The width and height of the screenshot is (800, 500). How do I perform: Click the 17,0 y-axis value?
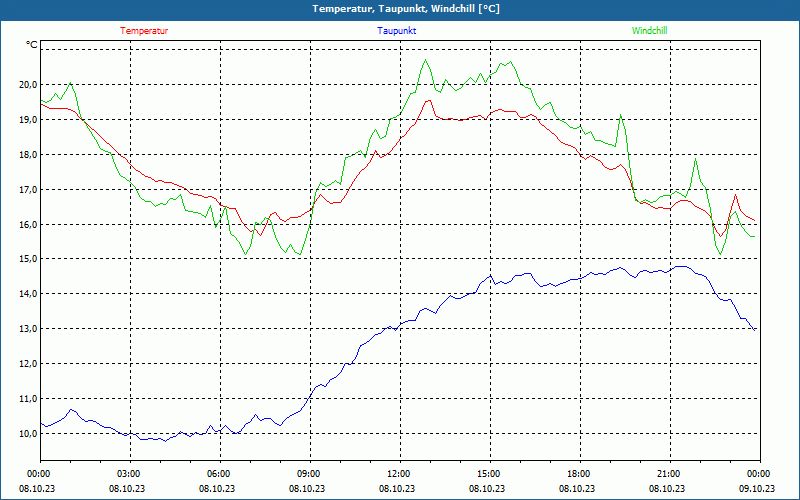pos(29,189)
